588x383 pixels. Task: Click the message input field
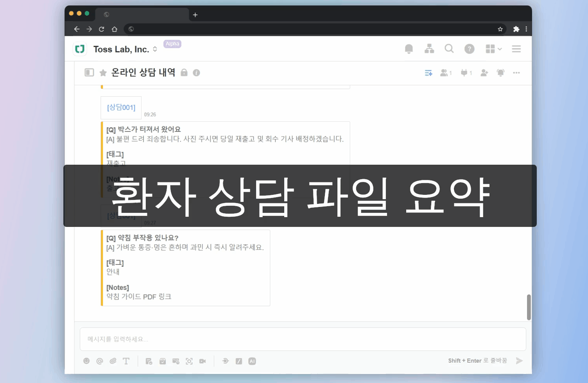click(x=303, y=339)
